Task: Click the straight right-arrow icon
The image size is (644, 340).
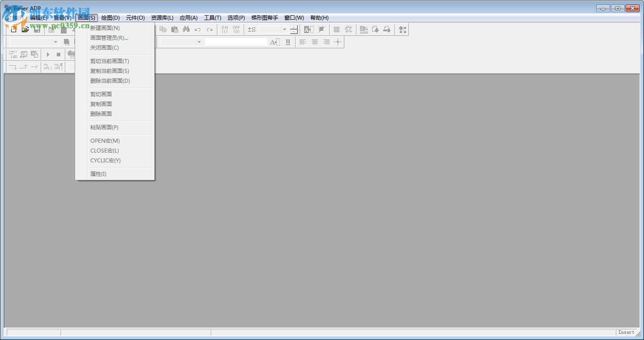Action: [x=34, y=67]
